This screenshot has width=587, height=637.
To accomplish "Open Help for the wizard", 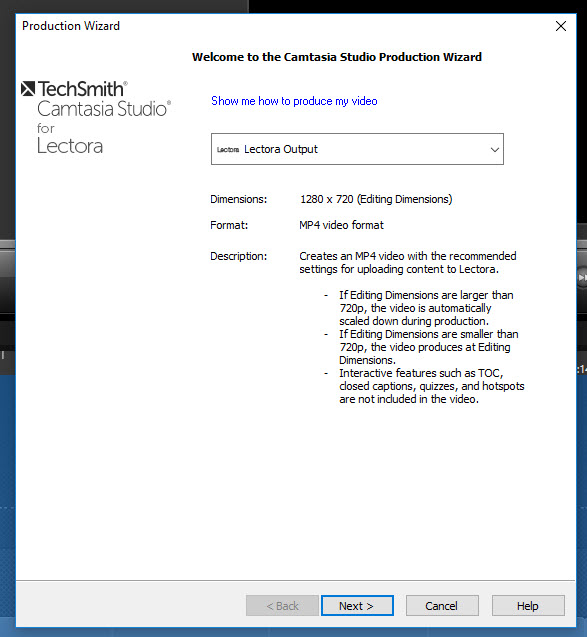I will 528,606.
